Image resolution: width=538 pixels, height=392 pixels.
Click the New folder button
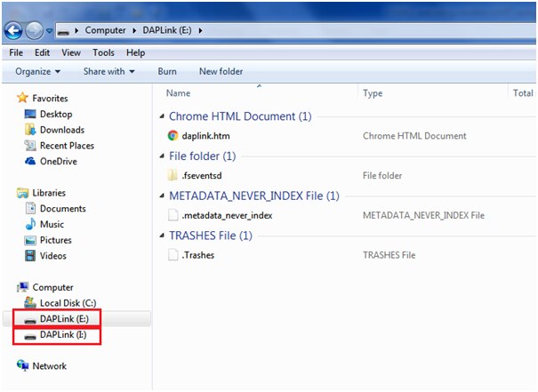tap(221, 71)
